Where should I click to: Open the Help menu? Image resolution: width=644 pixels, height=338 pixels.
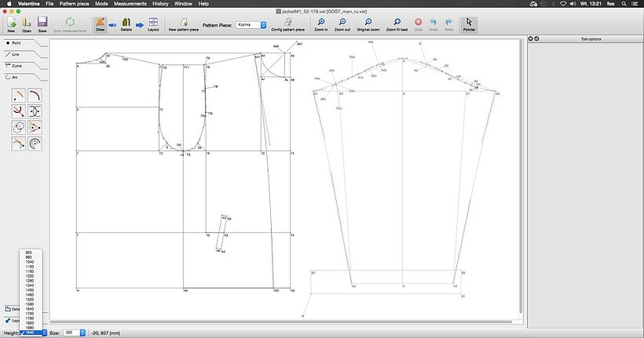(203, 4)
